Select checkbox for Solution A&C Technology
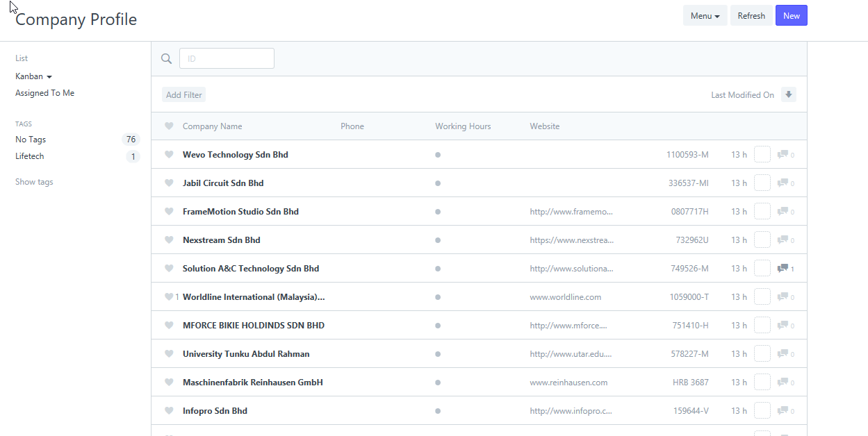 point(762,268)
